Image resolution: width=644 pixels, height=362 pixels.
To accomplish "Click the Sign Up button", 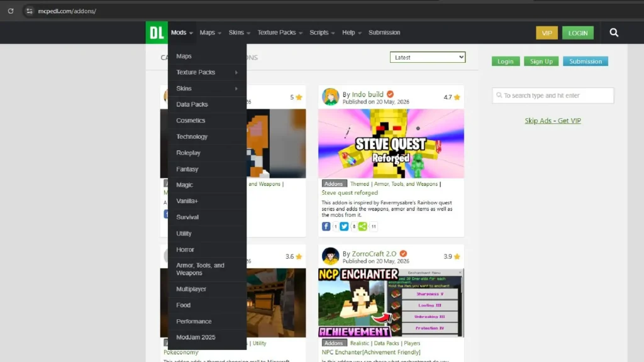I will point(541,61).
